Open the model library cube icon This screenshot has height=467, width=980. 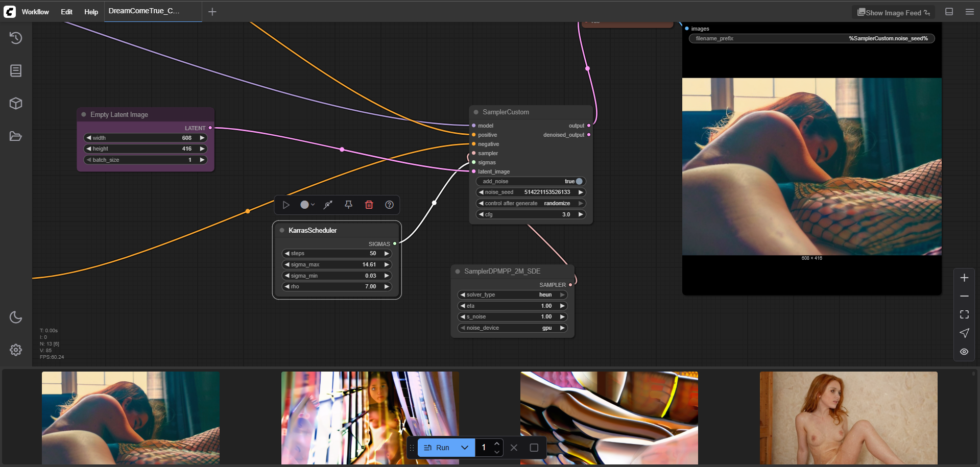(x=16, y=103)
